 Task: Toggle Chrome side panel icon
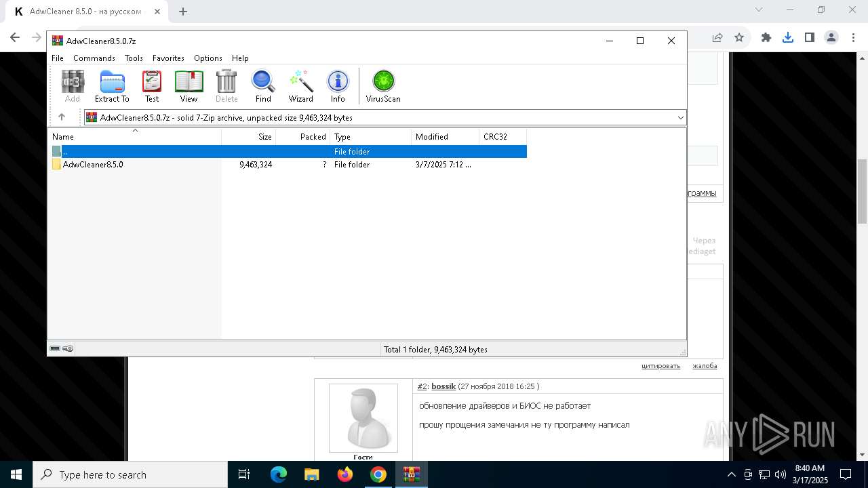(x=810, y=38)
